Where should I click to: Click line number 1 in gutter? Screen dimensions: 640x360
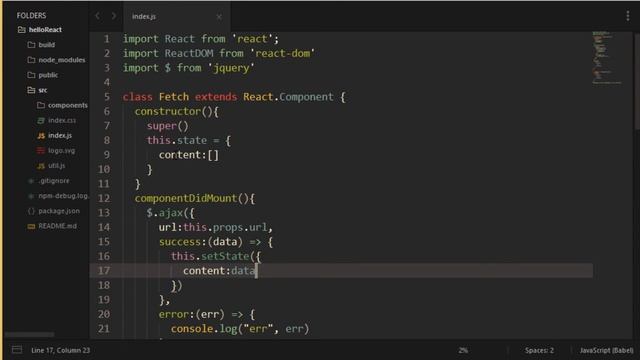[x=107, y=39]
